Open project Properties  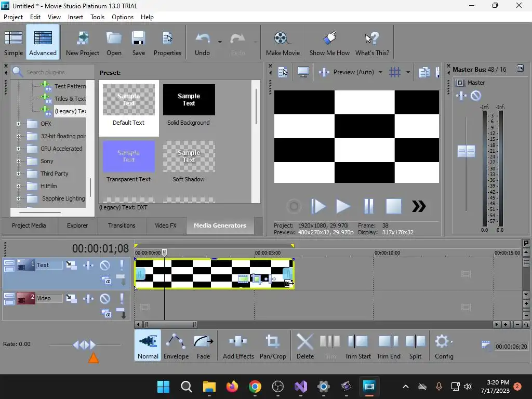click(167, 43)
